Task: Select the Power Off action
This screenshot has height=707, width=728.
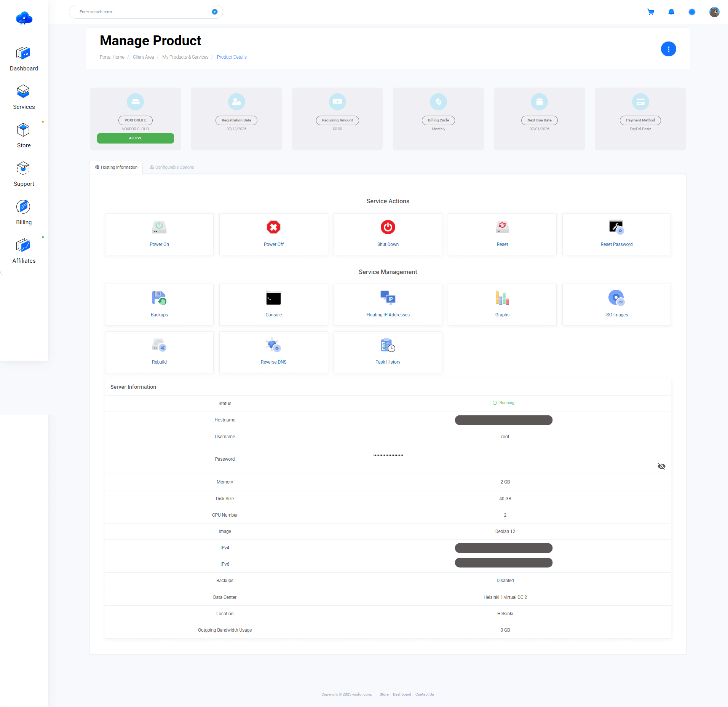Action: click(x=273, y=234)
